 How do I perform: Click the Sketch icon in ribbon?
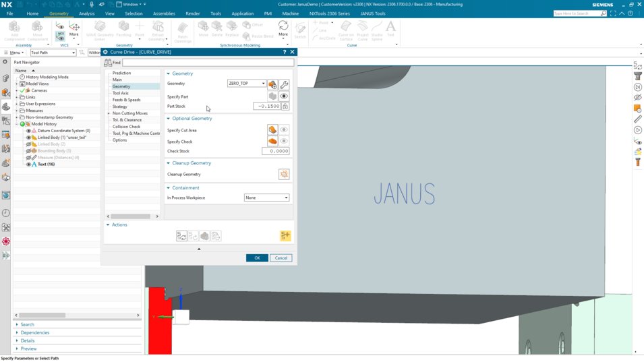(300, 30)
